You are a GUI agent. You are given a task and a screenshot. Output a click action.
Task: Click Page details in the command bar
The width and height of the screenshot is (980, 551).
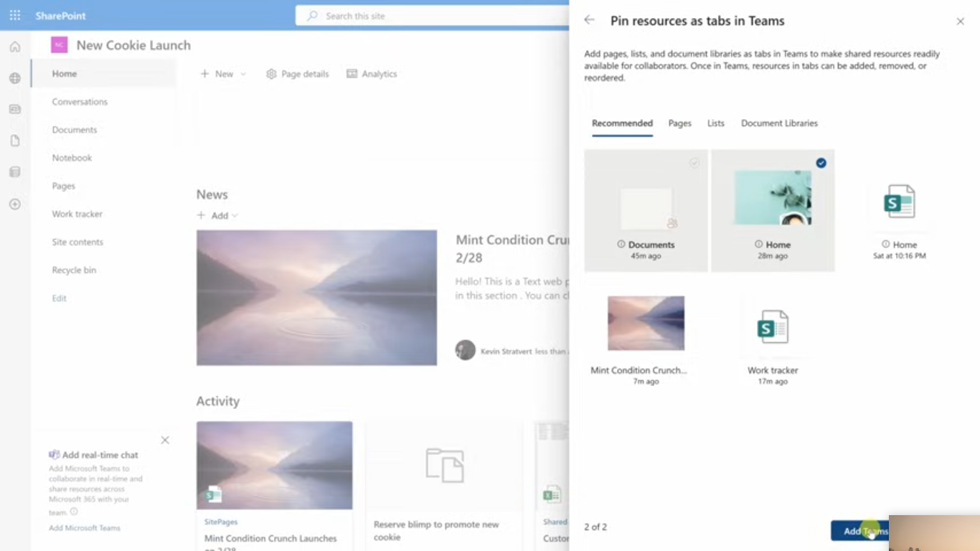click(x=297, y=74)
